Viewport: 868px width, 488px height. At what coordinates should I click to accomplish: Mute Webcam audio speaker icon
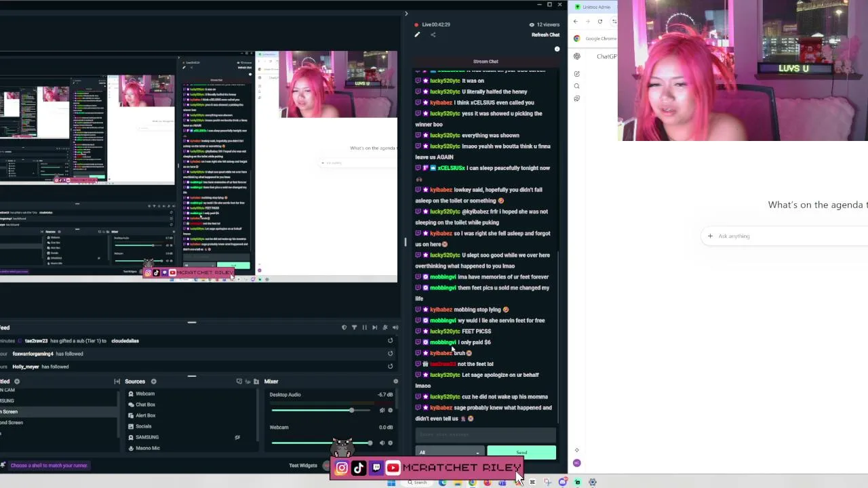point(382,443)
